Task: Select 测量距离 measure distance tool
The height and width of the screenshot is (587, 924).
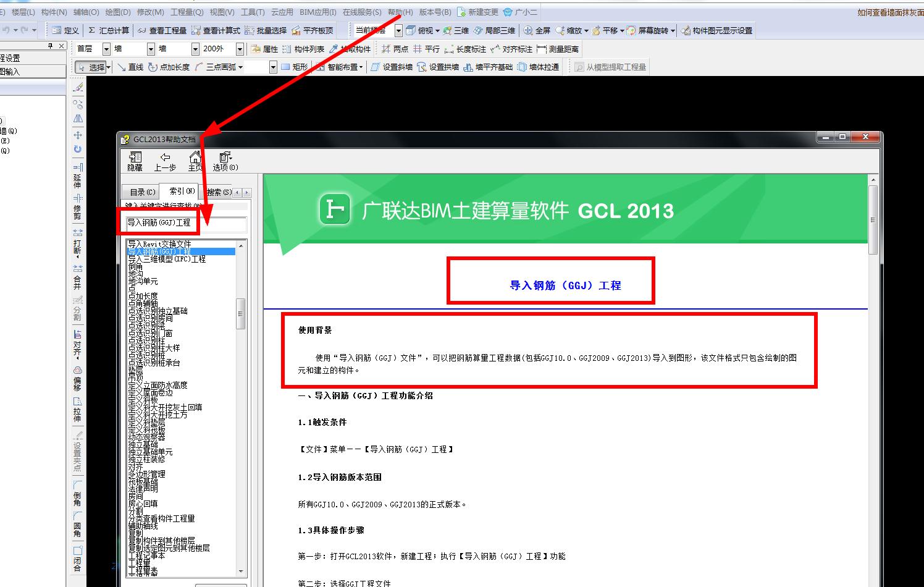Action: click(x=558, y=49)
